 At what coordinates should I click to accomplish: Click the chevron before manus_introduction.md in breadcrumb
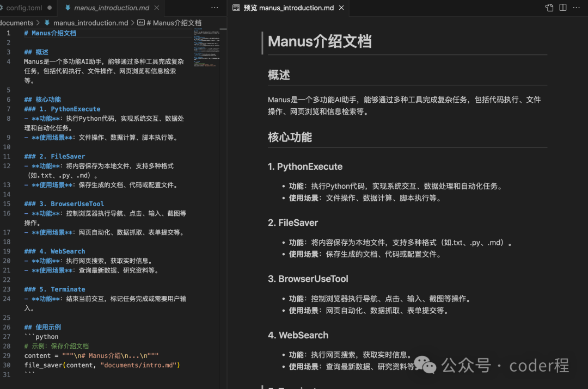tap(38, 23)
